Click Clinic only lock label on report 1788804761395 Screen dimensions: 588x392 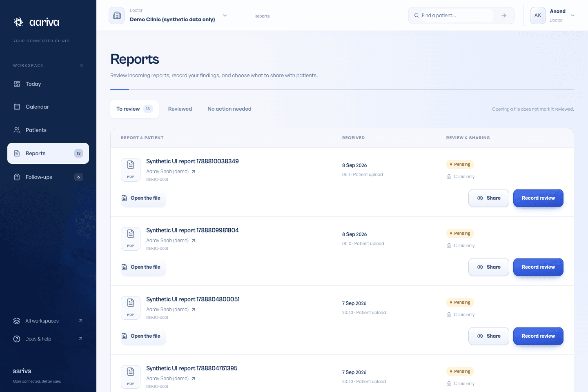(x=461, y=383)
